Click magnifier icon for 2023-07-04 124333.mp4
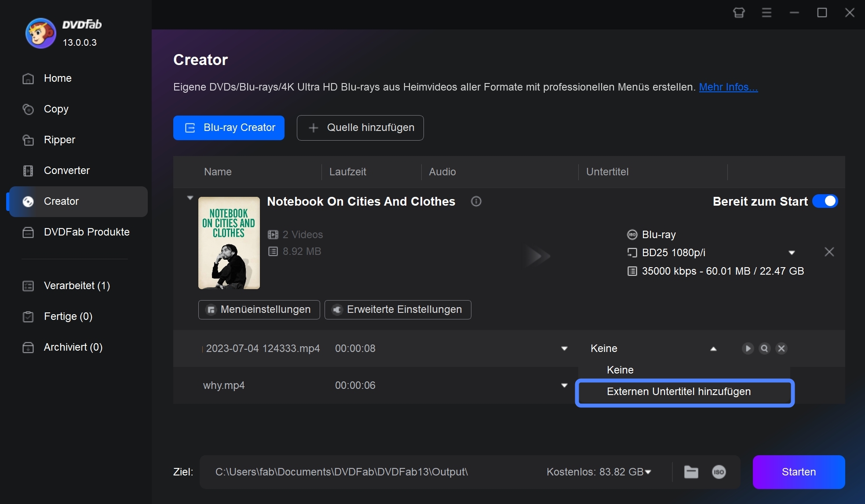The width and height of the screenshot is (865, 504). point(765,348)
